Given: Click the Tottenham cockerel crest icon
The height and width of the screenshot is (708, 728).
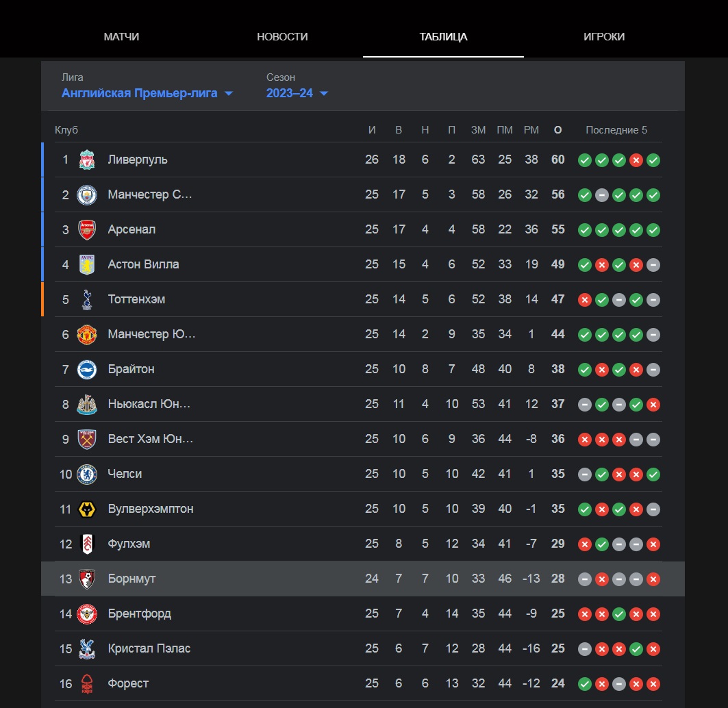Looking at the screenshot, I should coord(87,299).
